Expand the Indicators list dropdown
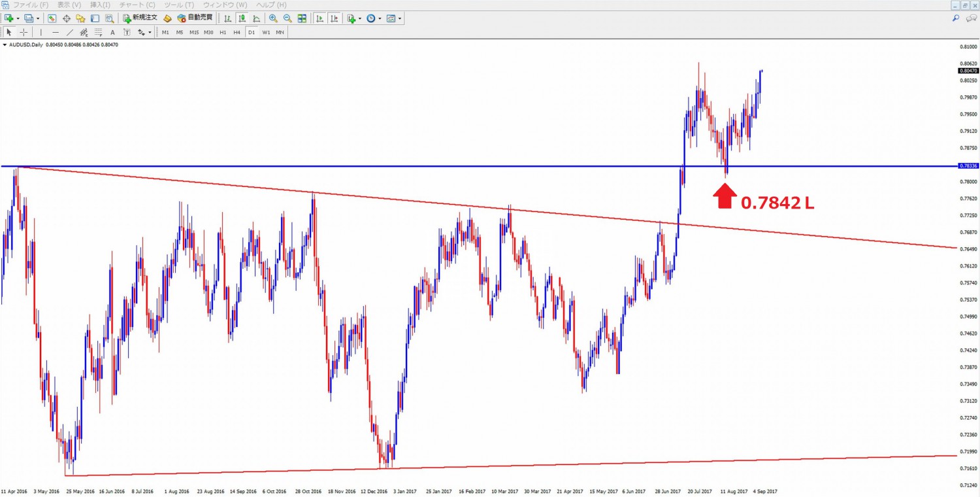The image size is (980, 497). point(360,18)
